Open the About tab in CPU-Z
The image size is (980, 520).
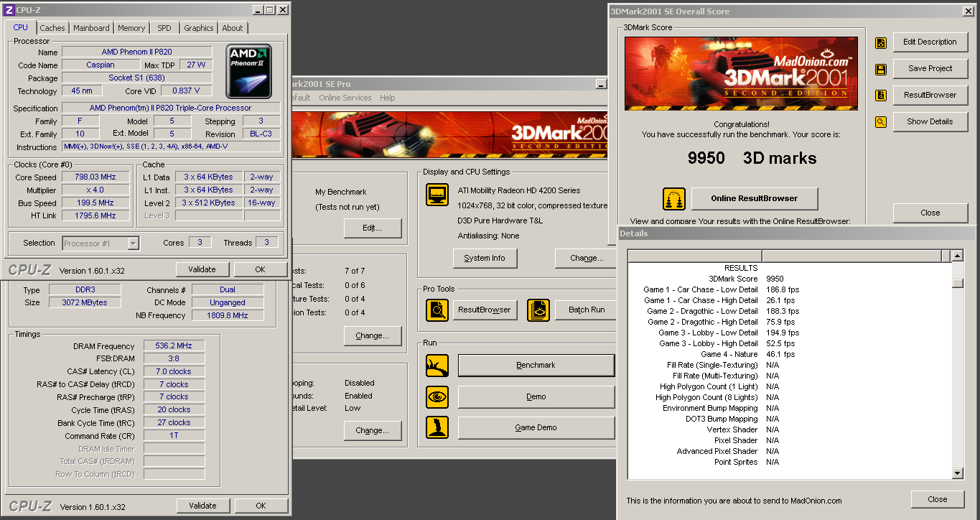(x=233, y=28)
